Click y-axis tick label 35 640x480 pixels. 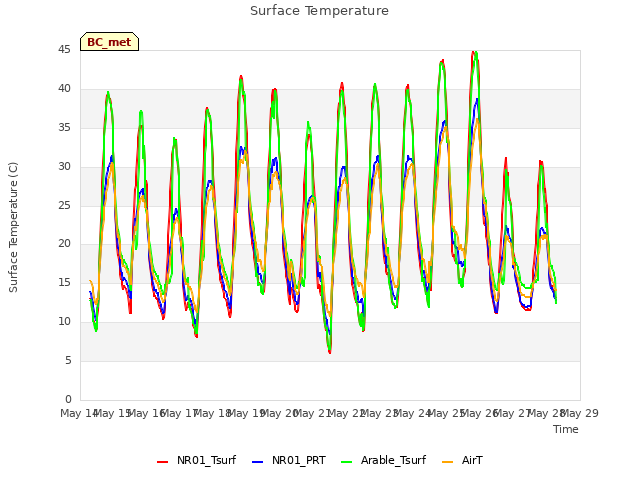(x=64, y=128)
